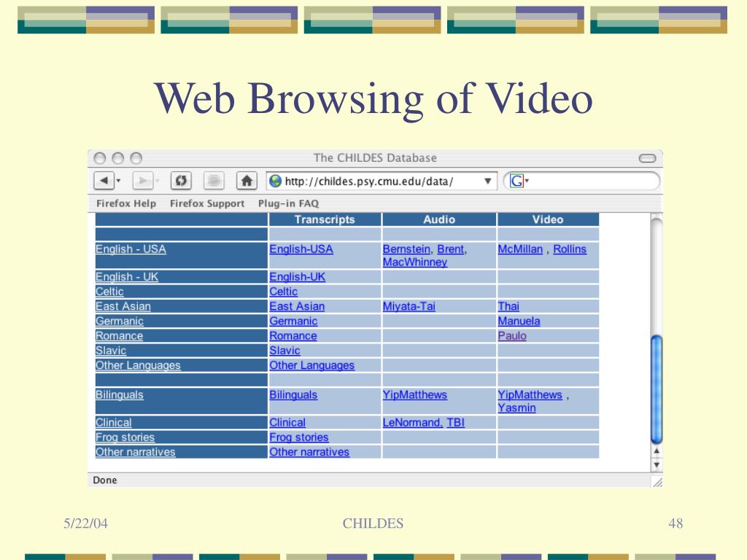Click the scrollbar down arrow
Image resolution: width=747 pixels, height=560 pixels.
(x=657, y=464)
